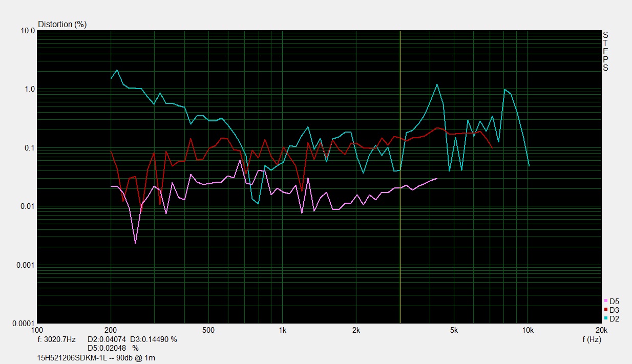
Task: Click the '500' frequency tick label
Action: pos(208,330)
